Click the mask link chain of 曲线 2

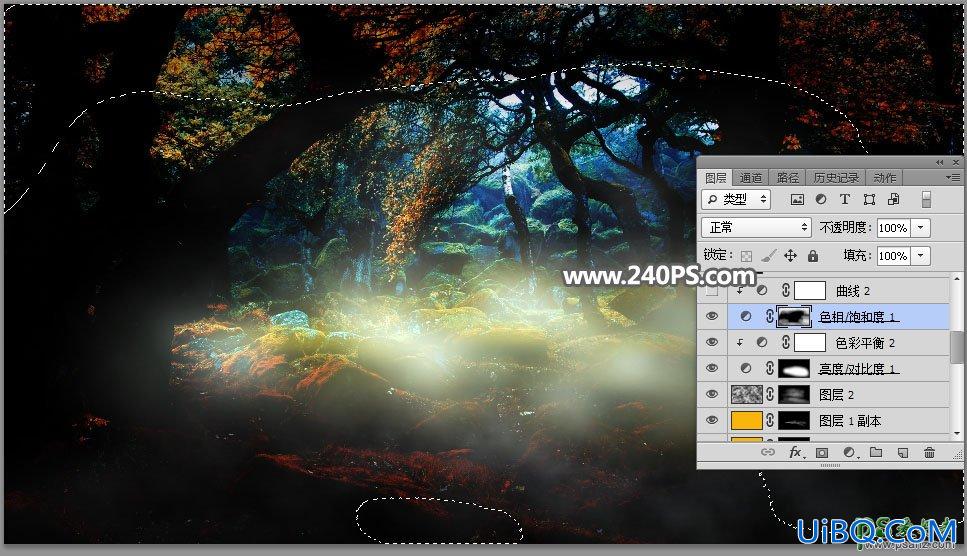786,290
